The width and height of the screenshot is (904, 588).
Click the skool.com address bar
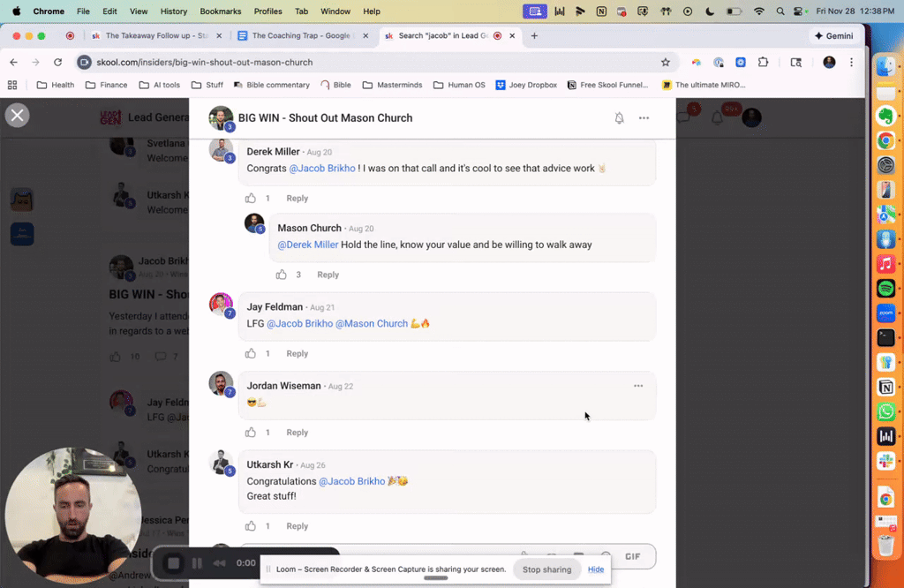pos(369,63)
